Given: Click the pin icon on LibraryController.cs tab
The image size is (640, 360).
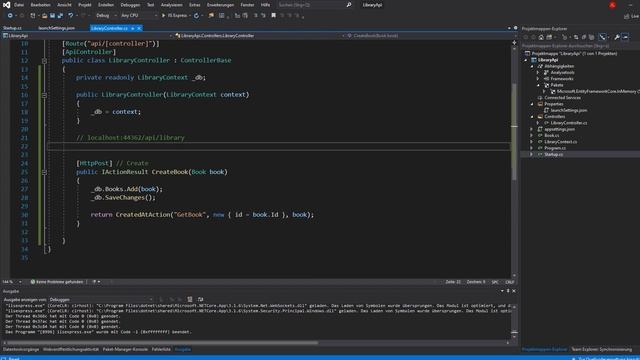Looking at the screenshot, I should (133, 28).
